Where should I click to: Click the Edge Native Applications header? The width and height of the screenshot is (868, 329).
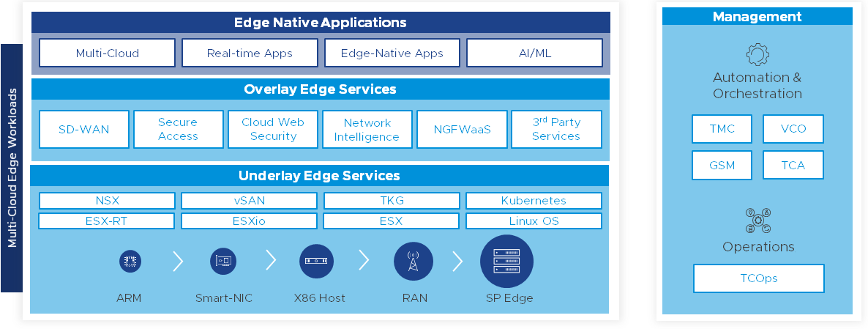[321, 23]
